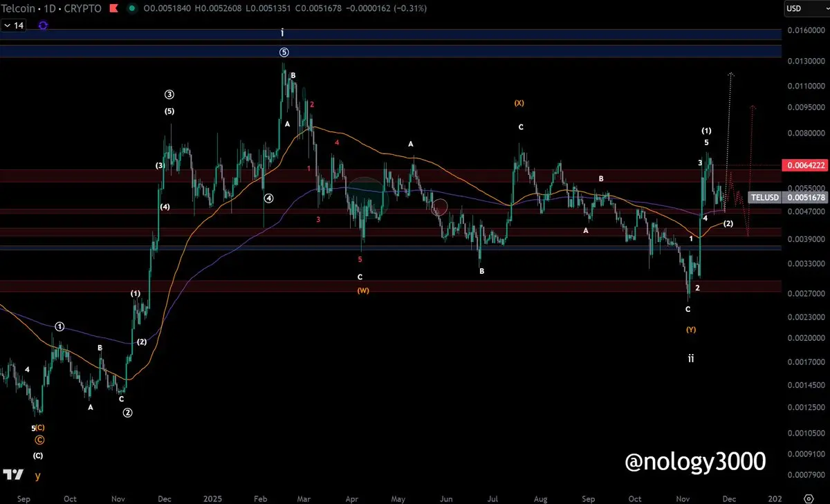Click the L0.0051351 low value
Screen dimensions: 830x504
268,8
